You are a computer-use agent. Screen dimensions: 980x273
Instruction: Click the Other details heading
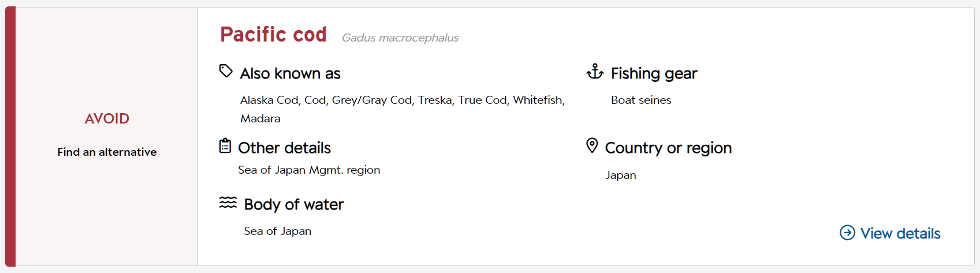pyautogui.click(x=285, y=148)
